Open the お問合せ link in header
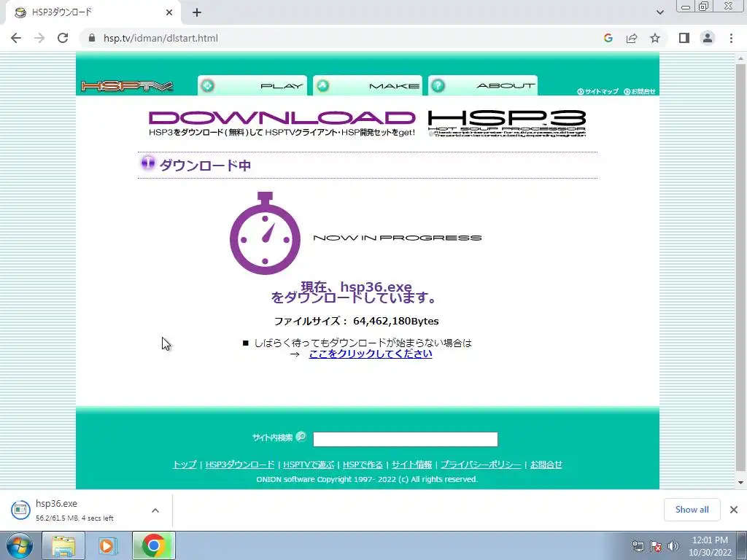This screenshot has height=560, width=747. tap(639, 91)
